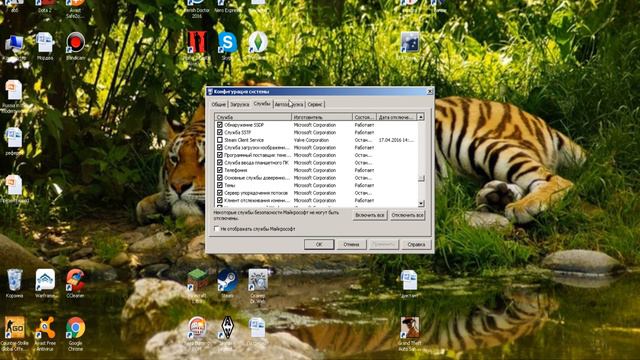Click the services list scroll-up arrow

click(x=421, y=117)
